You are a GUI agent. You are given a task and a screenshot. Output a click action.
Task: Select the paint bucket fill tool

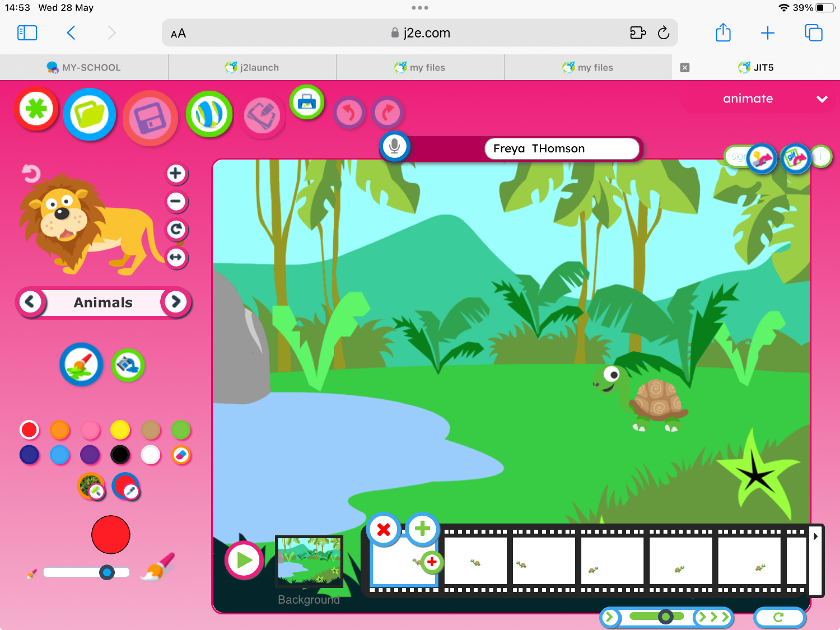click(x=128, y=365)
